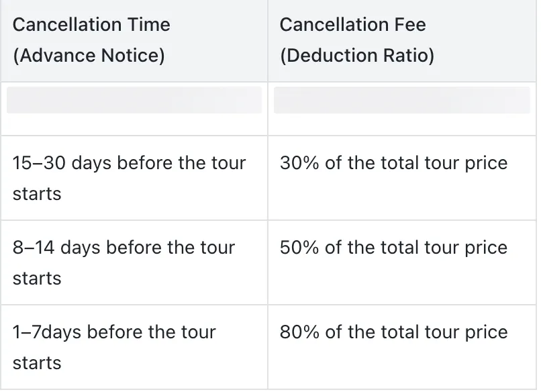Click the "Cancellation Fee" header text
The image size is (541, 392).
coord(352,25)
